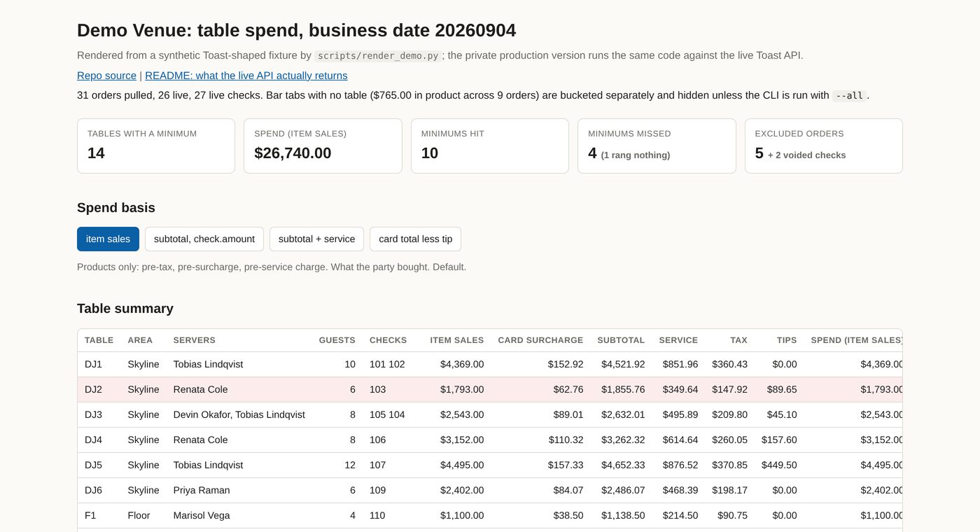The image size is (980, 532).
Task: Click the 'Table summary' heading
Action: tap(125, 309)
